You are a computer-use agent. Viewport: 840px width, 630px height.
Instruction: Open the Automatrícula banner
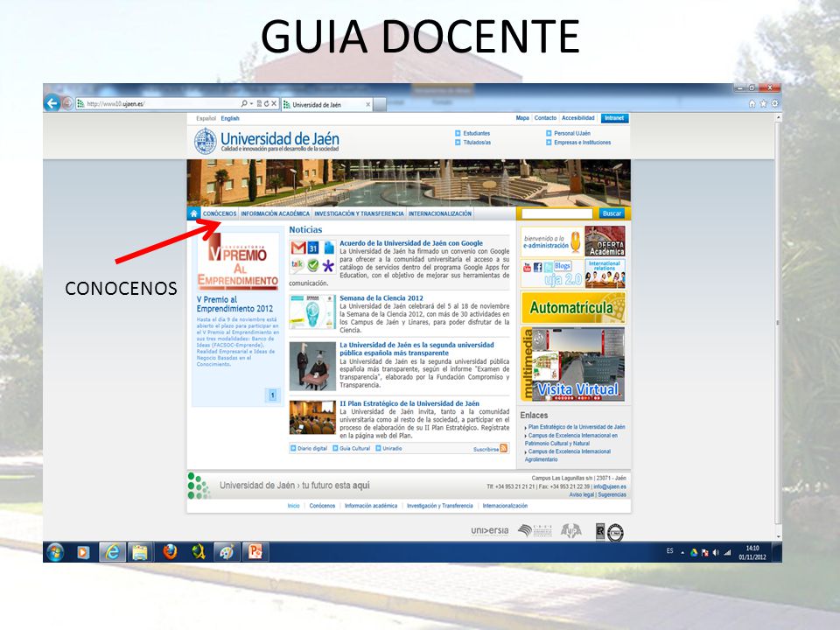[572, 307]
